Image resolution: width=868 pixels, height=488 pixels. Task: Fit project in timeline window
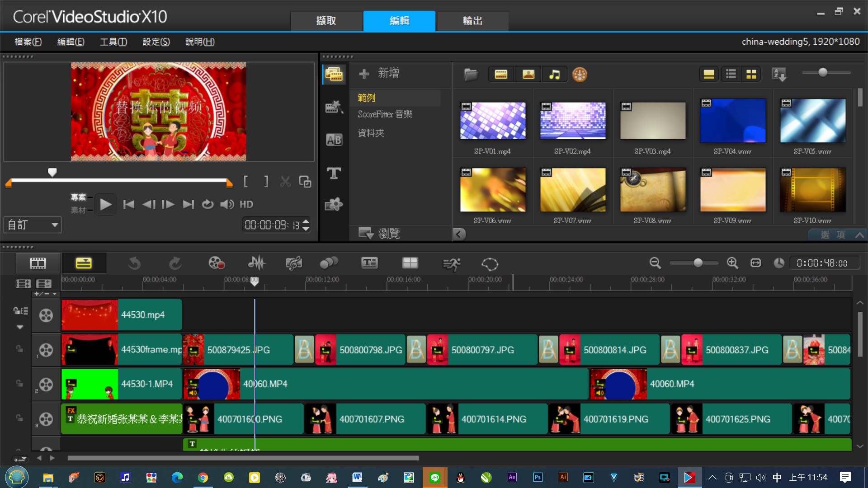tap(756, 263)
